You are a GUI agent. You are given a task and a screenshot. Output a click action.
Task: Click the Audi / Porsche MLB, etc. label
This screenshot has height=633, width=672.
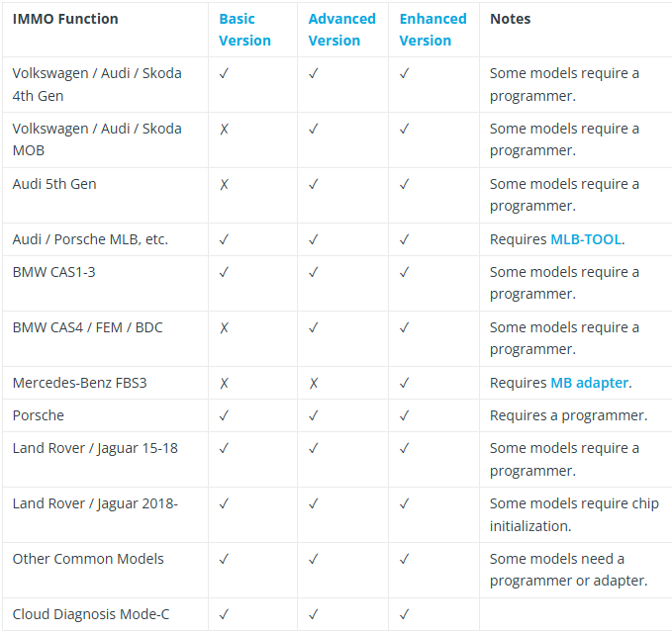(90, 239)
